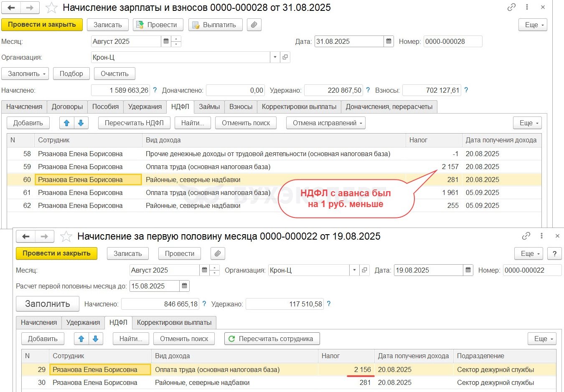
Task: Go back using arrow in document 0000-000028 window
Action: coord(11,8)
